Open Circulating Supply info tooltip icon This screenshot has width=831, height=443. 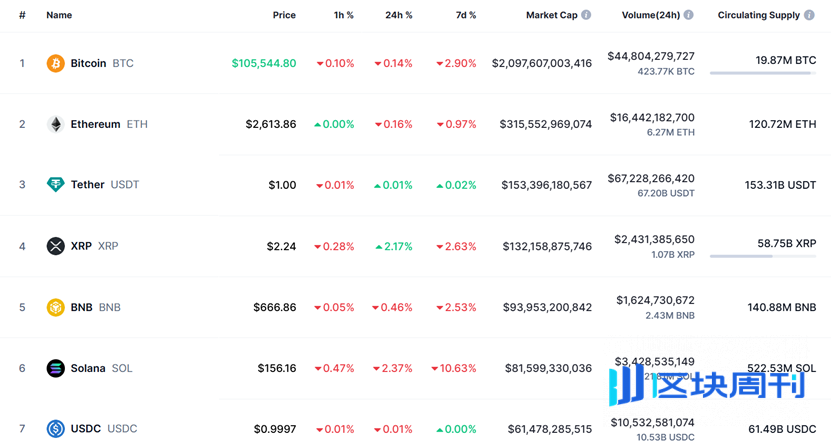click(x=809, y=15)
